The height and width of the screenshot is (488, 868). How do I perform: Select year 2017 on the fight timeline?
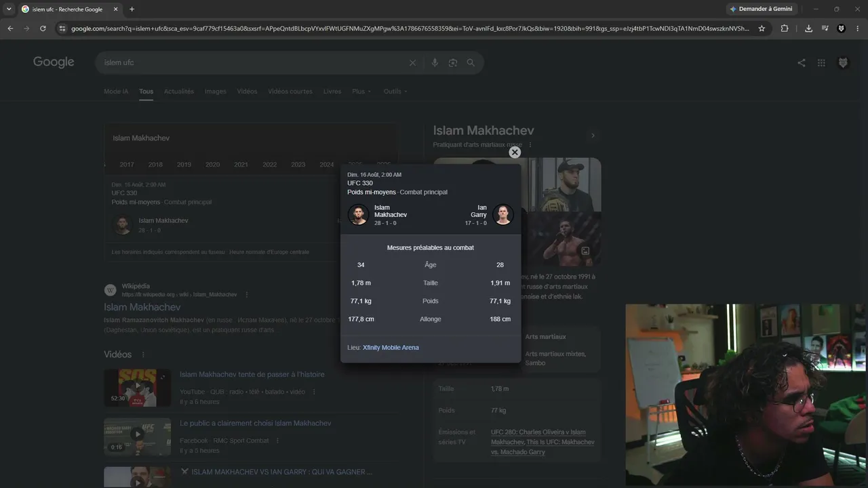pos(127,165)
